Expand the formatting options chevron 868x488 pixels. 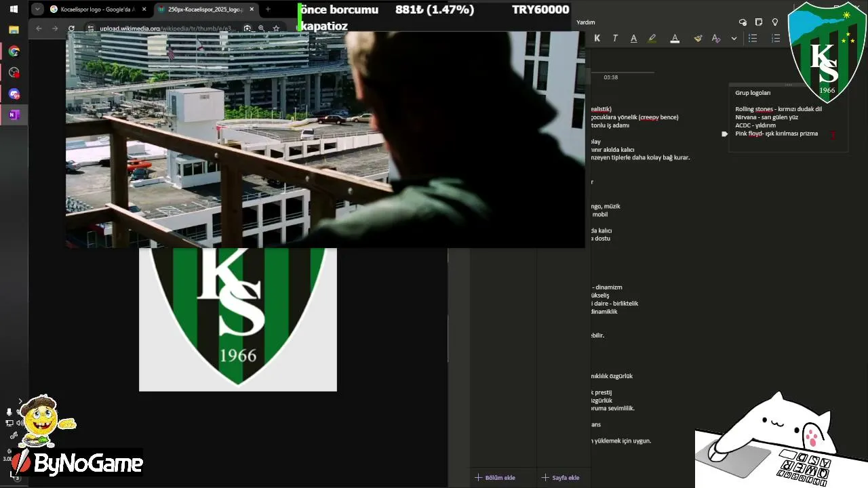(x=734, y=39)
